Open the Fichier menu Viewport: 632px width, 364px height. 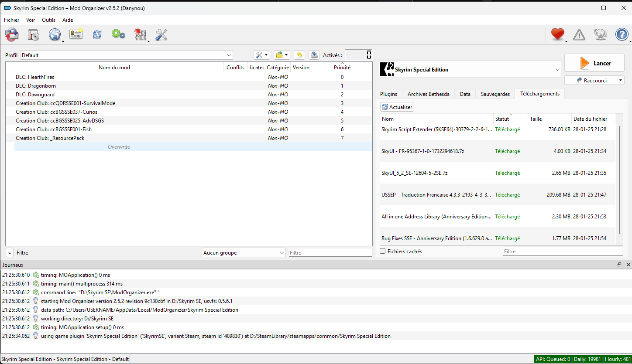pos(12,20)
